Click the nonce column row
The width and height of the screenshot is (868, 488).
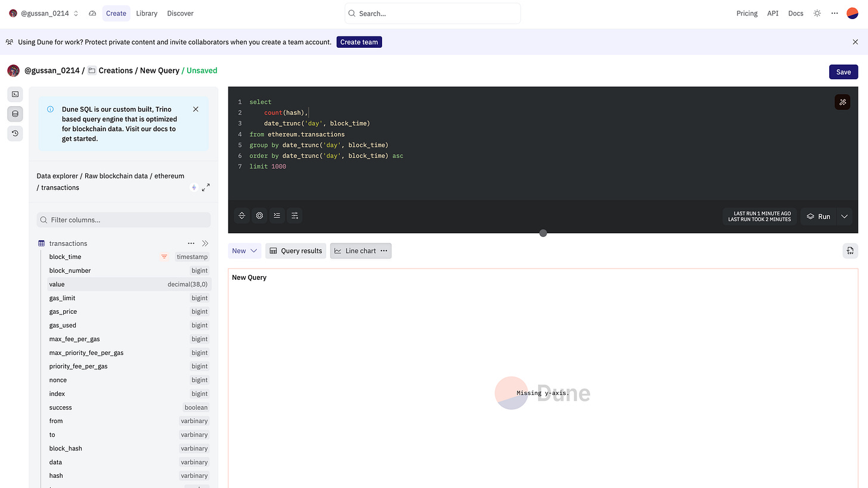(129, 381)
